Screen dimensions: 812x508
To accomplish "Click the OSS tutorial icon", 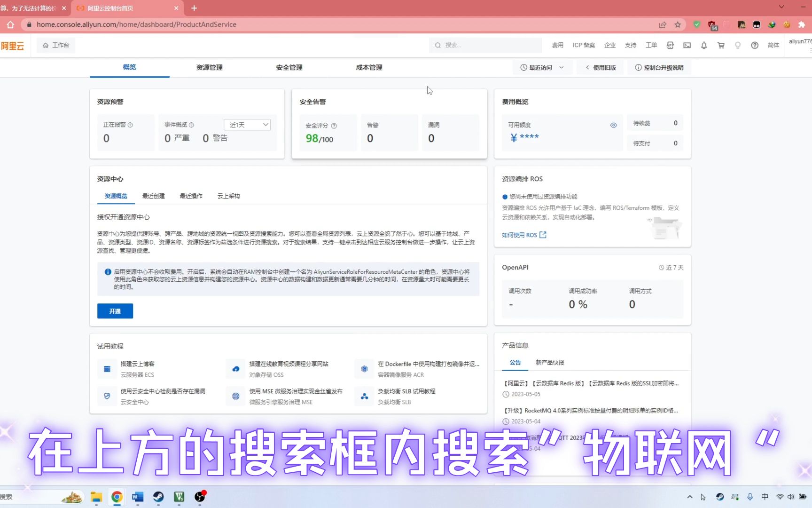I will point(236,369).
